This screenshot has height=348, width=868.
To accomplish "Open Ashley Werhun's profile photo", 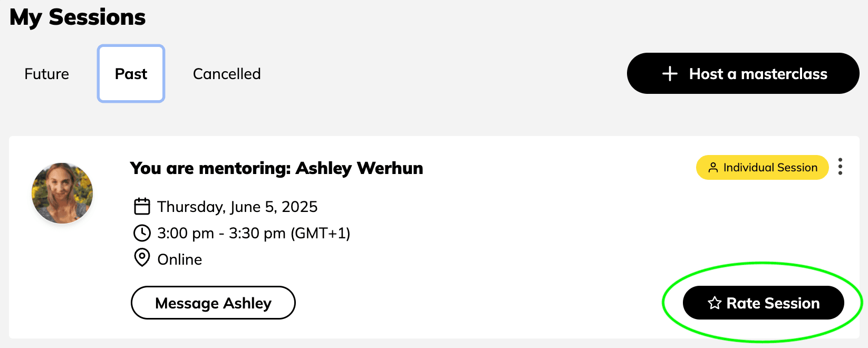I will point(62,193).
